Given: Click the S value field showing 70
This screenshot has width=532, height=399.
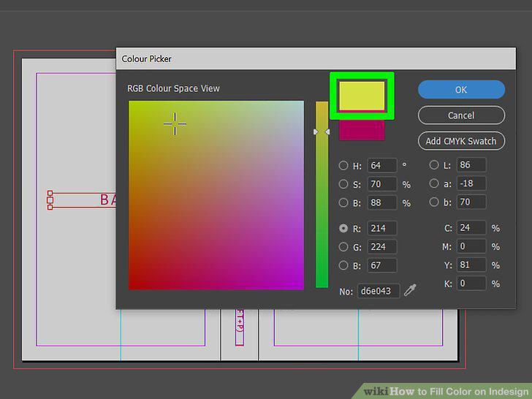Looking at the screenshot, I should coord(382,184).
